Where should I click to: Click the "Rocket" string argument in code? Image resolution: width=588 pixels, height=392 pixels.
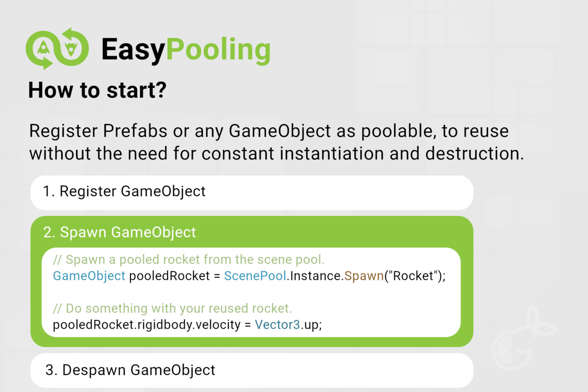(414, 275)
